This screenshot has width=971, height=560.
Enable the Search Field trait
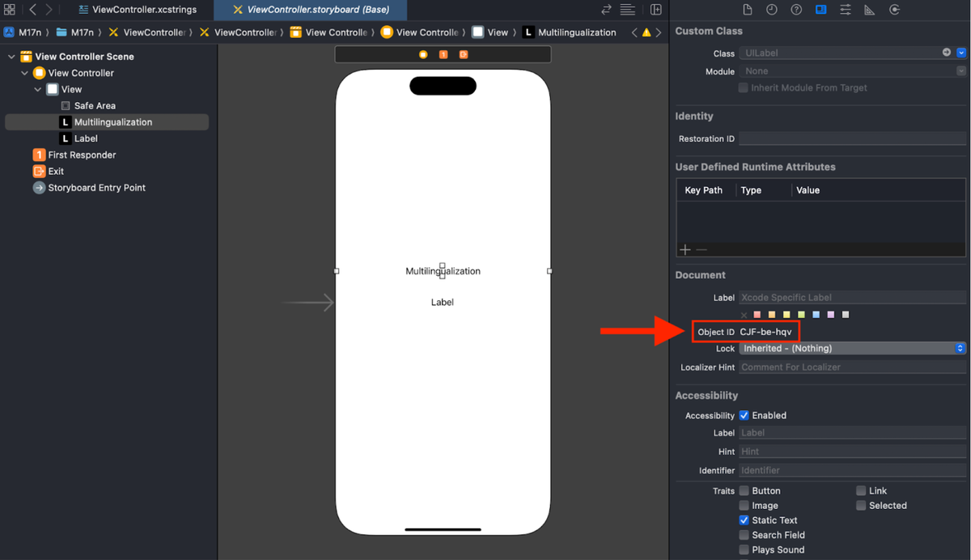point(744,535)
